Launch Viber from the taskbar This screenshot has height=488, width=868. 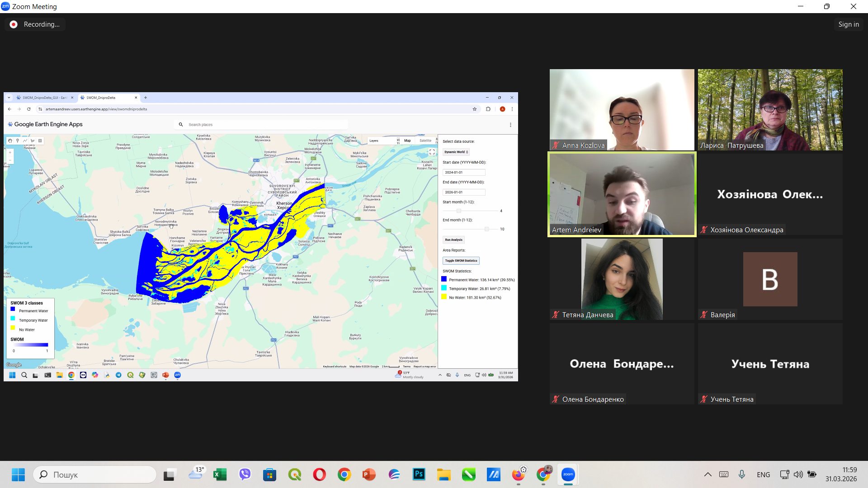[245, 474]
